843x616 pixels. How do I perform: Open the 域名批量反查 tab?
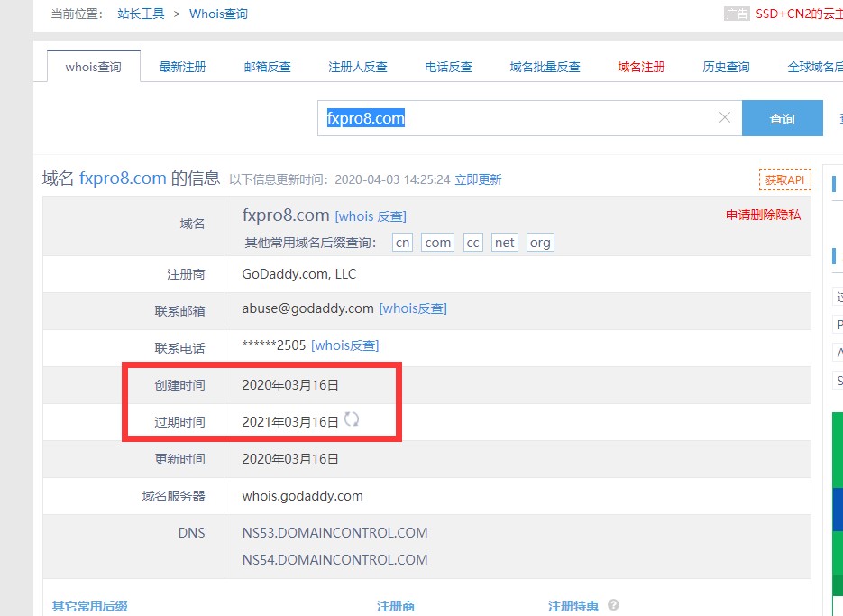coord(545,67)
